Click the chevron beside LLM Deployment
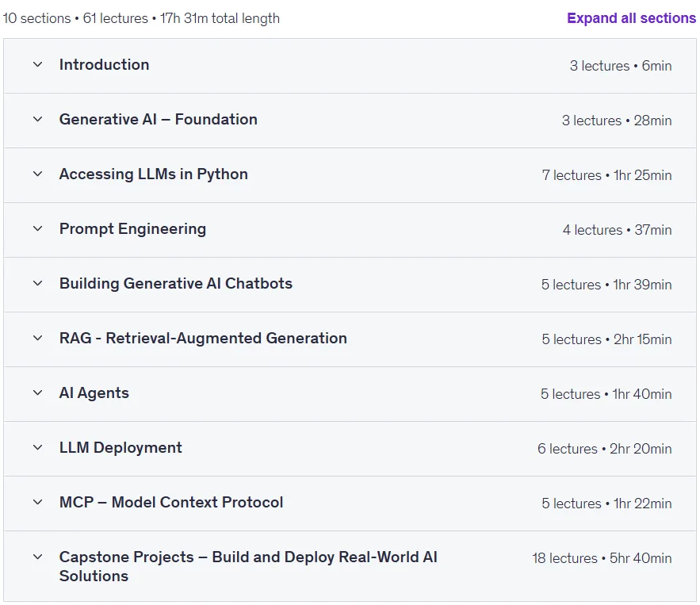Image resolution: width=700 pixels, height=605 pixels. (x=38, y=447)
